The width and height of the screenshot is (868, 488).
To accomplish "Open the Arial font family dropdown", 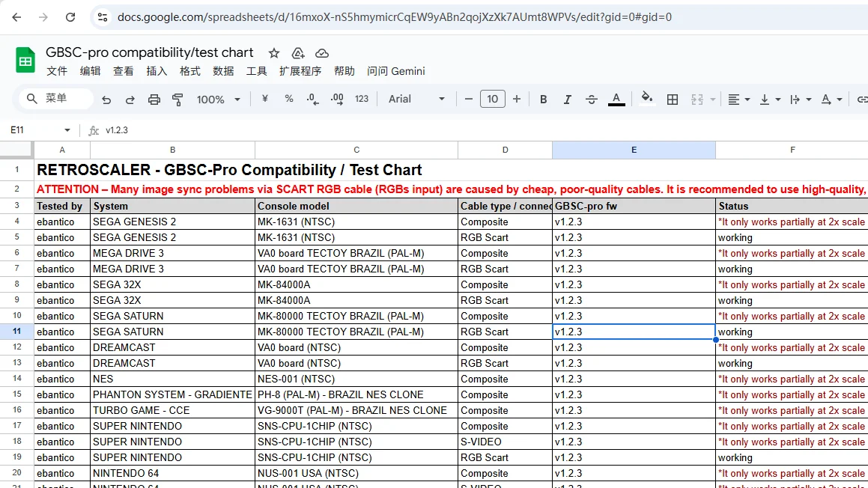I will (x=416, y=99).
